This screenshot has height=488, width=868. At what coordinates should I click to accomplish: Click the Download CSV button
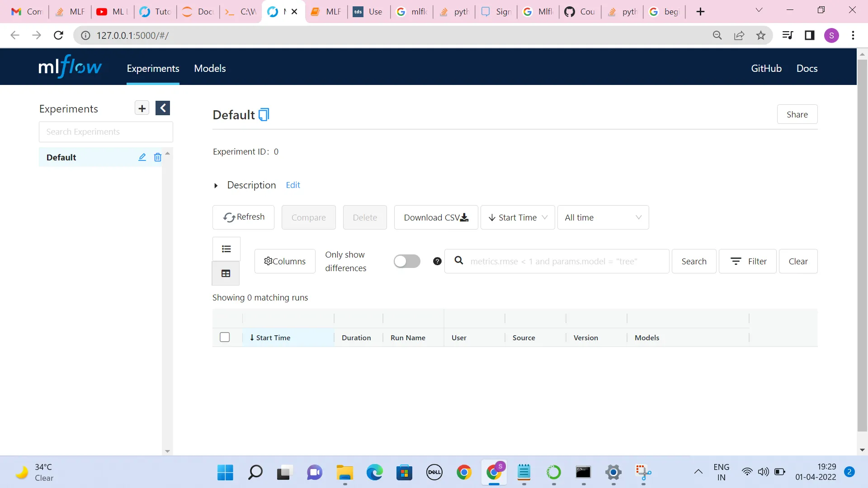point(436,217)
